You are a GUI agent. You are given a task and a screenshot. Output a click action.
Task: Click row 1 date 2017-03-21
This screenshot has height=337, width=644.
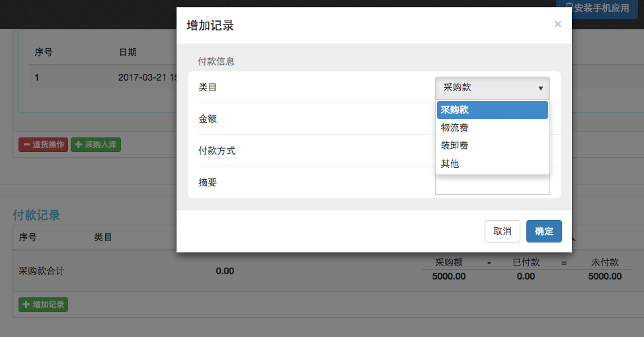click(x=145, y=77)
